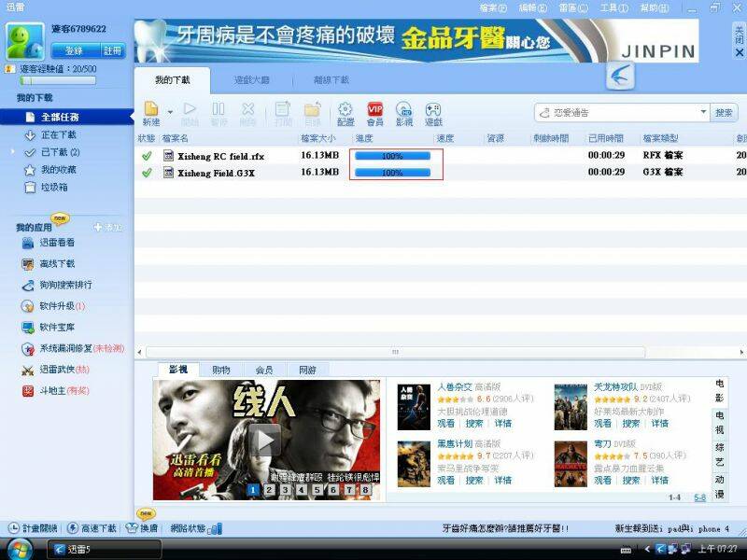Image resolution: width=747 pixels, height=560 pixels.
Task: Click right arrow of horizontal scrollbar
Action: pos(741,353)
